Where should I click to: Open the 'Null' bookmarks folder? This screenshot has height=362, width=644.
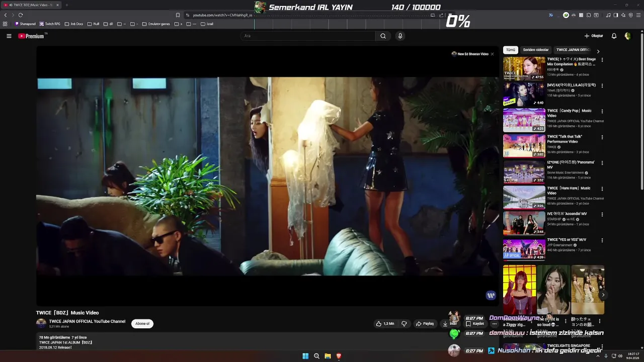[93, 24]
